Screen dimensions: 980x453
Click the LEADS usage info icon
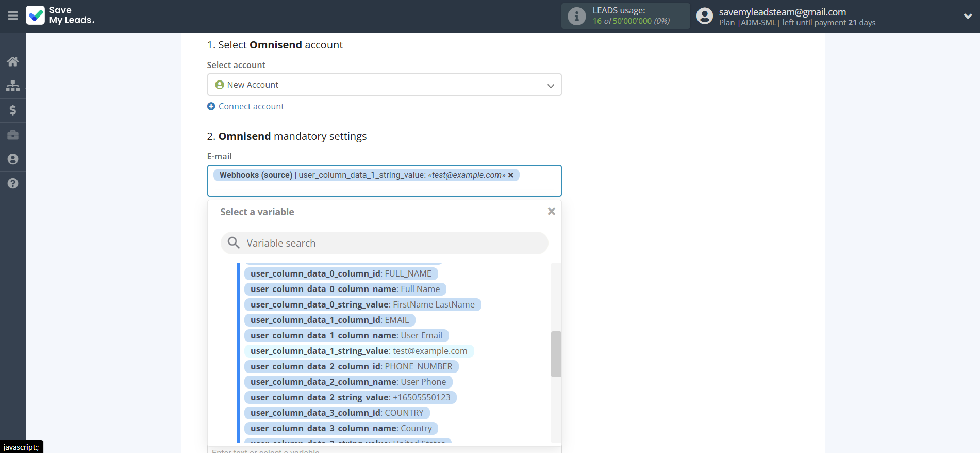(x=576, y=16)
